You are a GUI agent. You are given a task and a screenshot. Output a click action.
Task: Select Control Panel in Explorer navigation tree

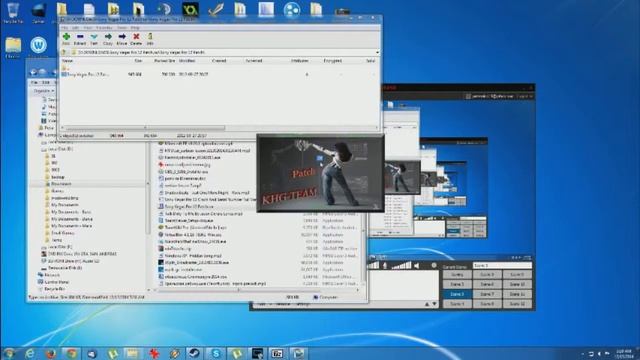point(53,282)
